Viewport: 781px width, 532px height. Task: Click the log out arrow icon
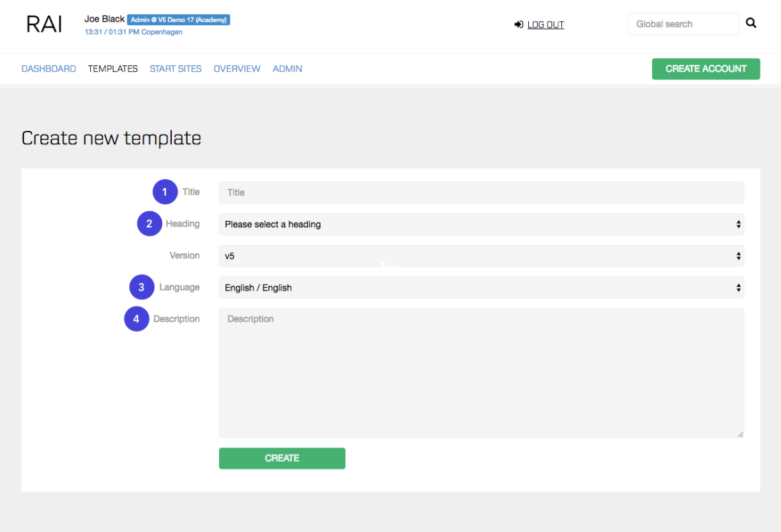point(518,25)
